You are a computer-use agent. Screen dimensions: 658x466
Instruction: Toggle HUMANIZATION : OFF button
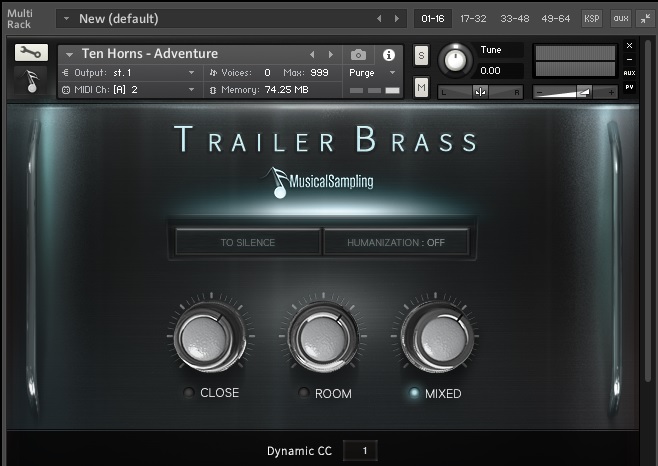pos(396,242)
